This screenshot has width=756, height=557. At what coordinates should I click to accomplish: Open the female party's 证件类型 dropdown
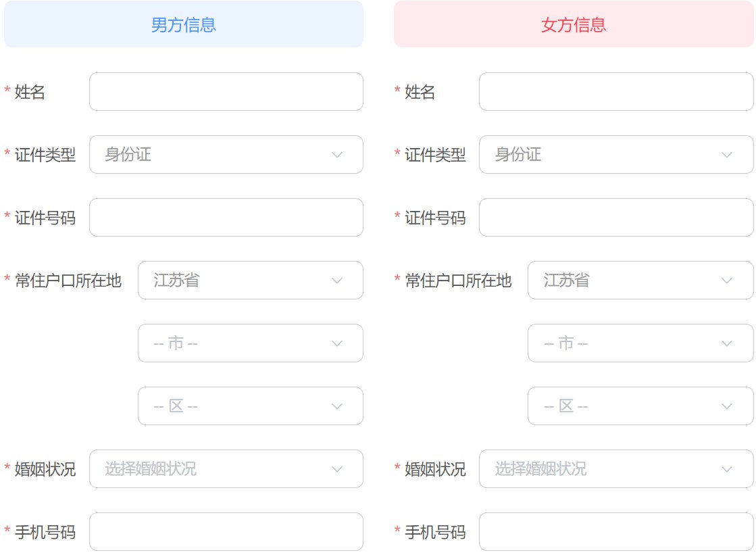615,155
